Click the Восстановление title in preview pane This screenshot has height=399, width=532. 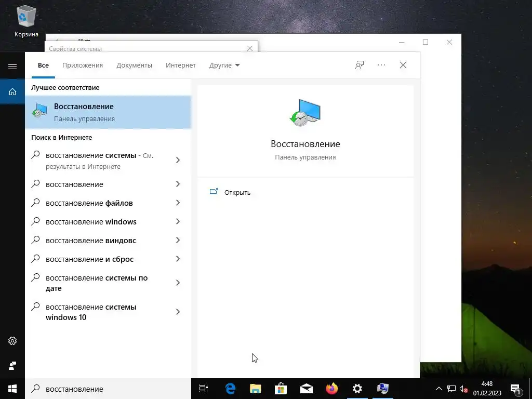[305, 144]
